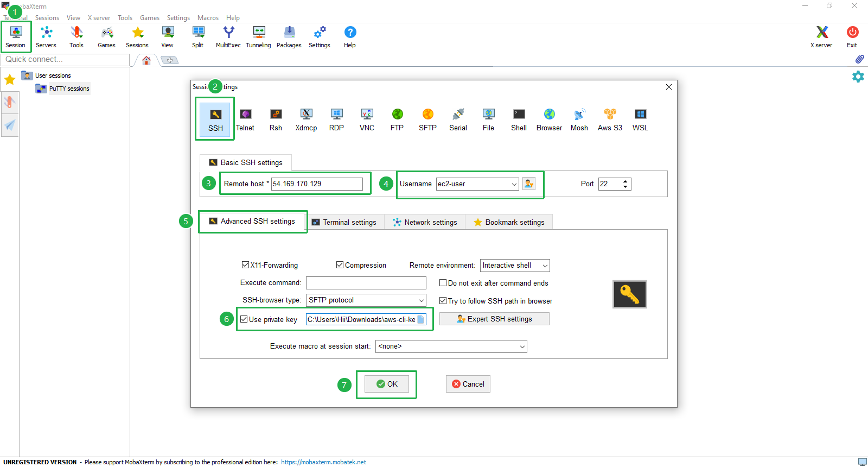This screenshot has height=467, width=868.
Task: Click the paperclip icon at right edge
Action: [859, 59]
